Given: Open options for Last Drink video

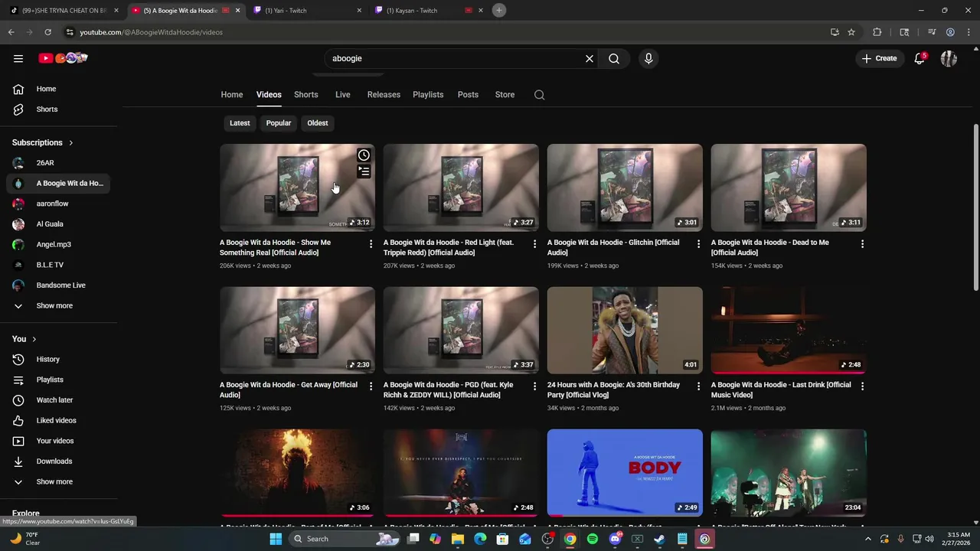Looking at the screenshot, I should point(862,386).
